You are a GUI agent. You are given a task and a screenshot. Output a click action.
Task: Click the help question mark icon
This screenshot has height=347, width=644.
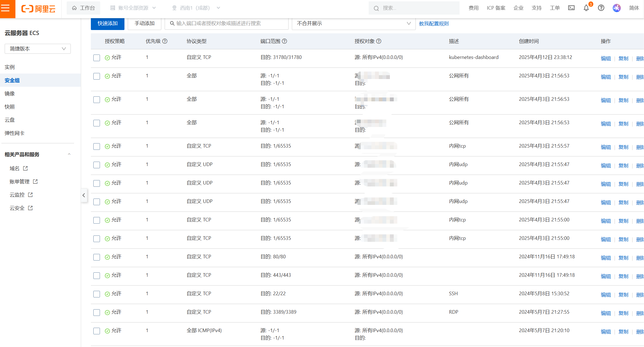tap(601, 8)
